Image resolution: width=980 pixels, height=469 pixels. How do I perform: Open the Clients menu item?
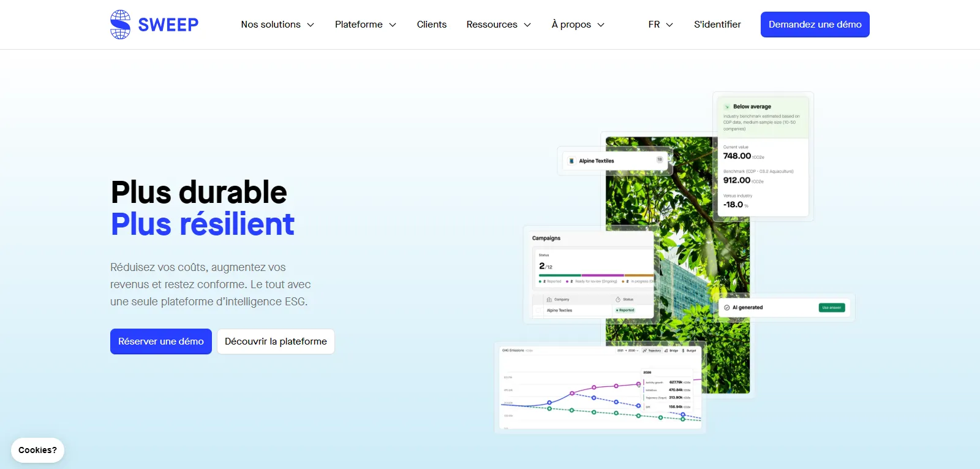(x=432, y=25)
